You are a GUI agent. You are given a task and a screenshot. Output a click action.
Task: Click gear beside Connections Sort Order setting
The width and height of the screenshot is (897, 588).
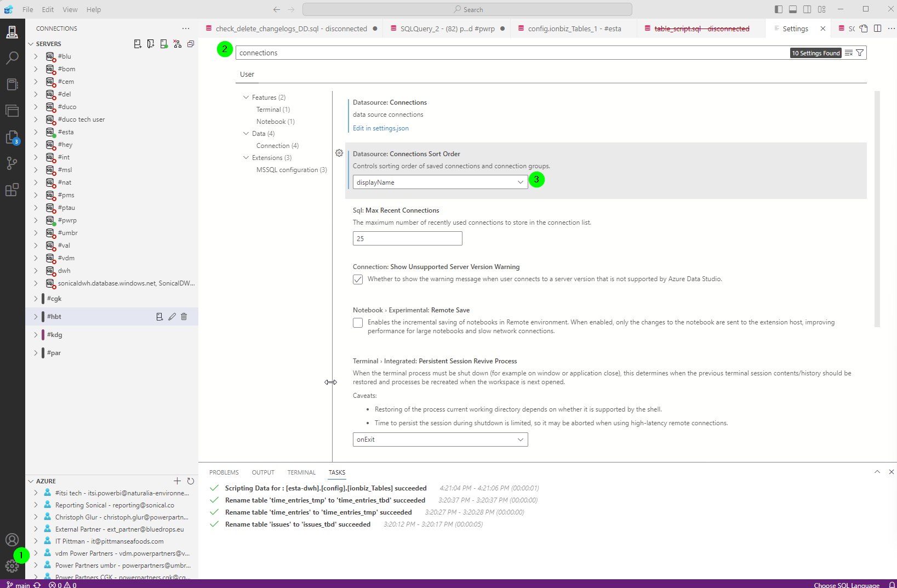pos(339,153)
